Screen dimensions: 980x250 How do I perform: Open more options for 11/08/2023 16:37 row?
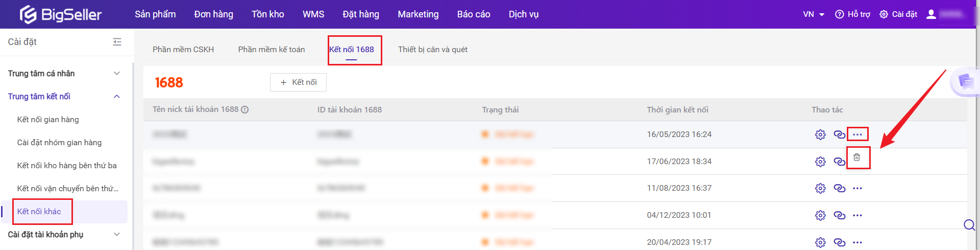(x=857, y=188)
